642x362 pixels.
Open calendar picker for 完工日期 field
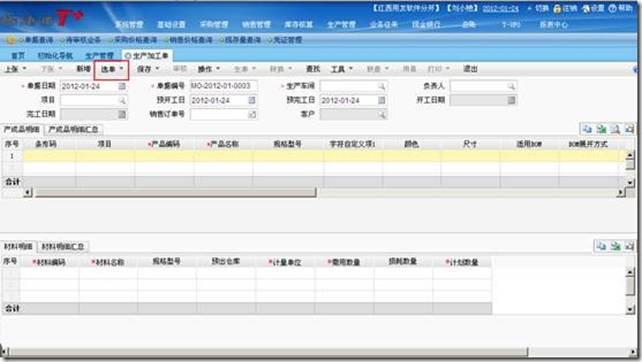coord(122,114)
